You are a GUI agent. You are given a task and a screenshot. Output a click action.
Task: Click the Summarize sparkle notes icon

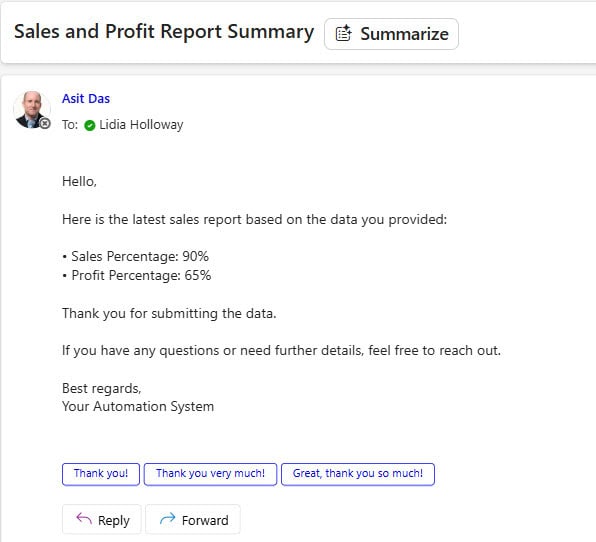[343, 33]
